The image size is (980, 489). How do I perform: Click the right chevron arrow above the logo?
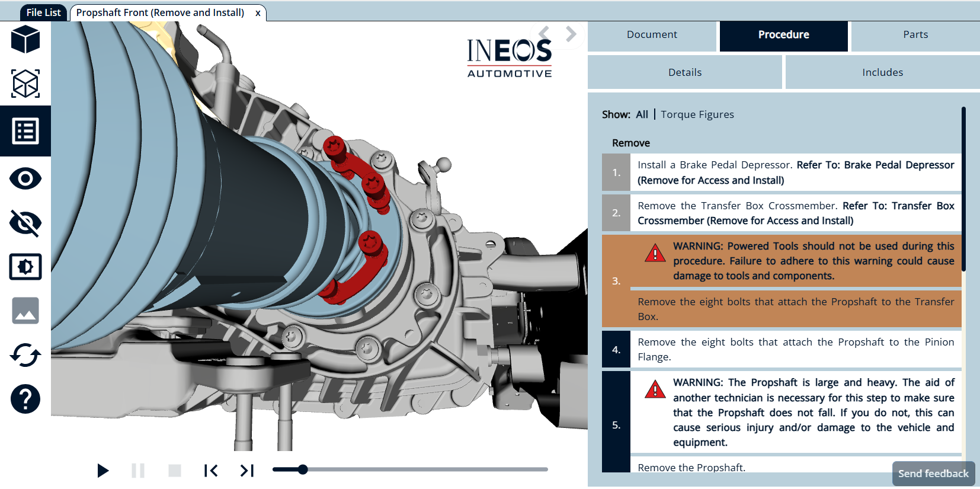click(571, 34)
